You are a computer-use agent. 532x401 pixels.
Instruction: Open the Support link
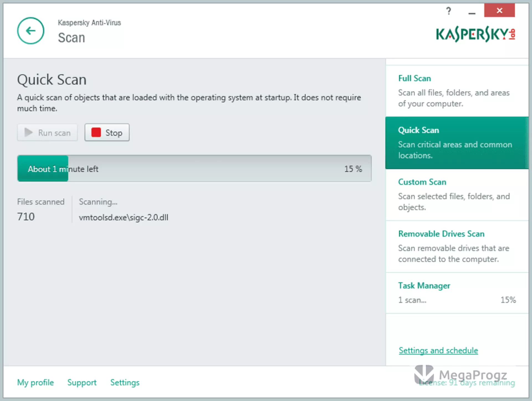coord(82,382)
